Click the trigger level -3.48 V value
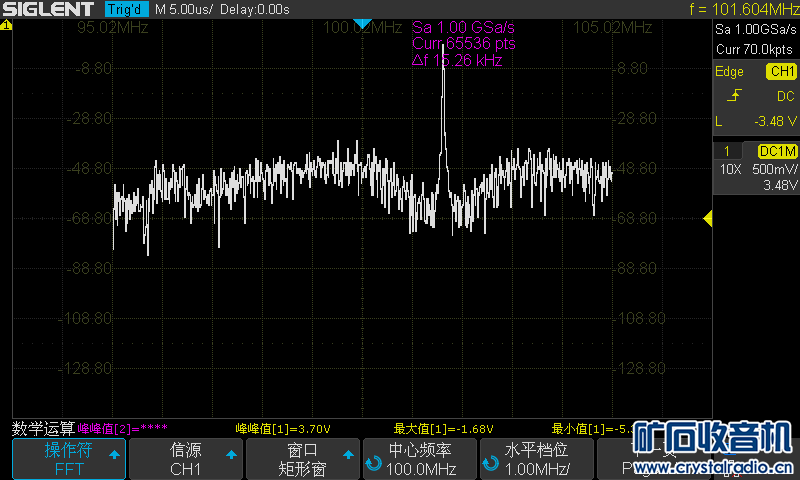Image resolution: width=800 pixels, height=480 pixels. click(x=770, y=121)
